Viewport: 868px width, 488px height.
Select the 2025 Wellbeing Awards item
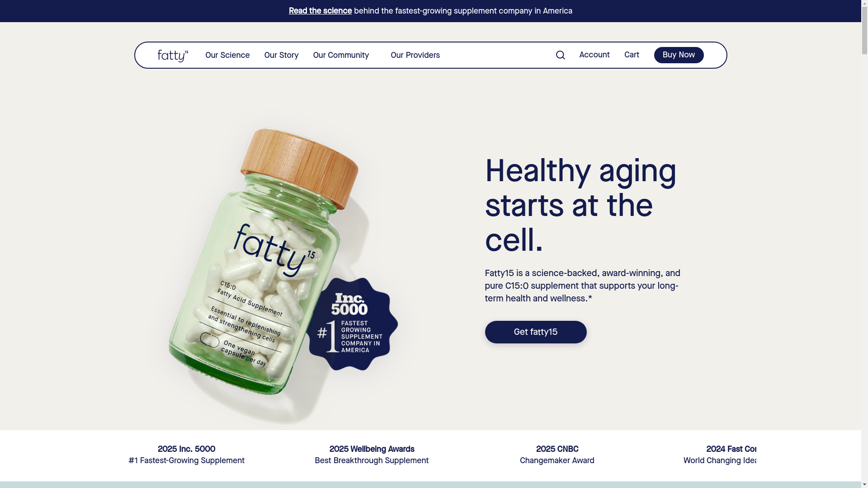372,455
